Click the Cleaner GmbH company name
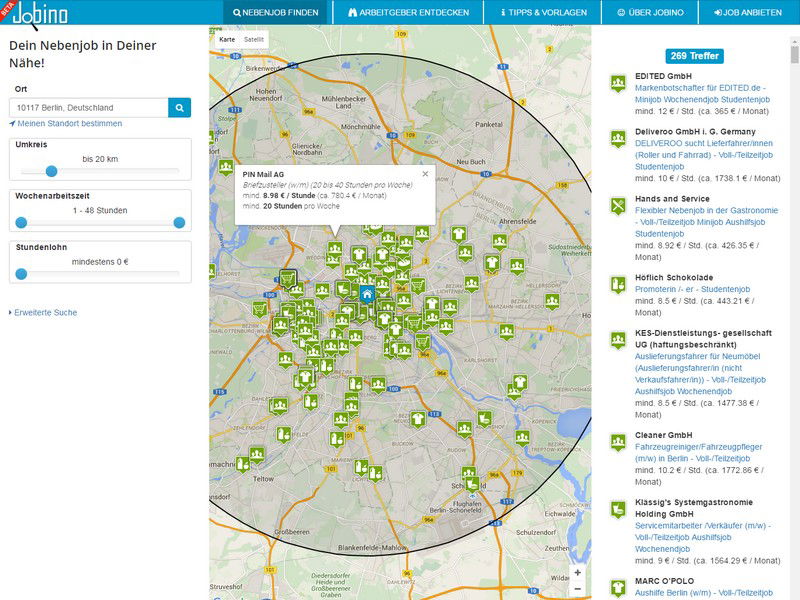The image size is (800, 600). pos(663,435)
